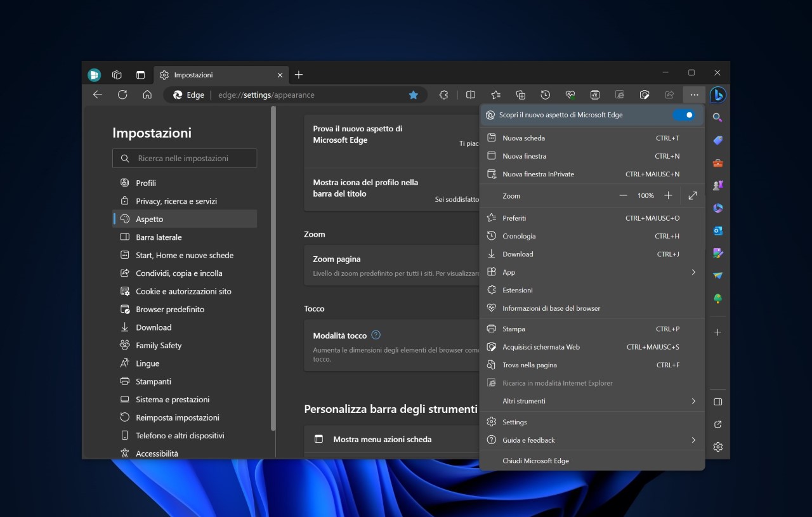Click the favorite star in address bar

coord(414,95)
